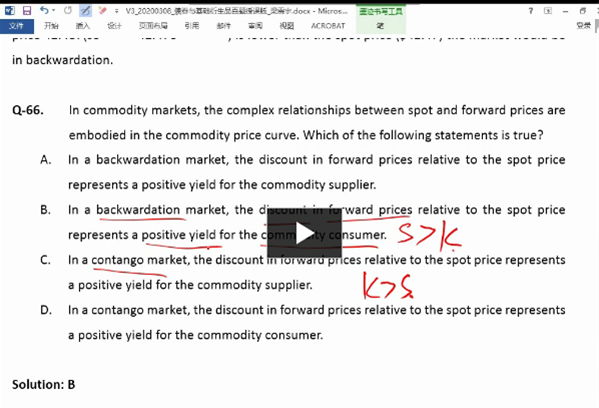599x408 pixels.
Task: Click the Help question mark icon
Action: [530, 11]
